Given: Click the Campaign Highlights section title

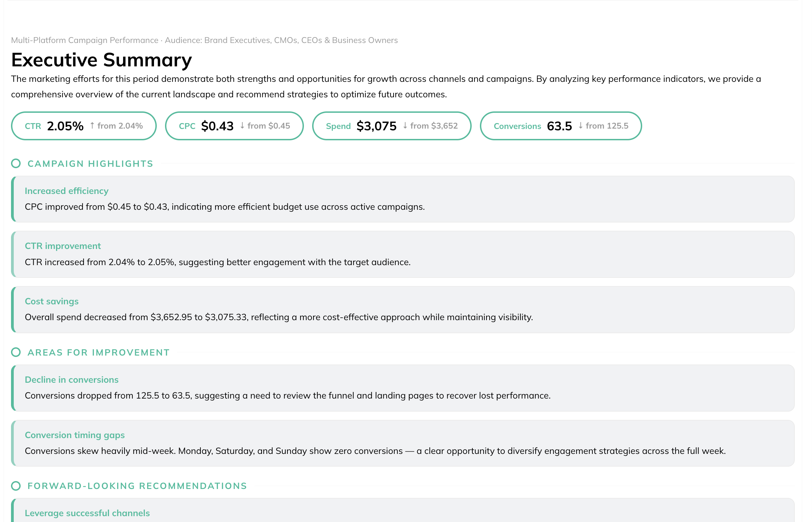Looking at the screenshot, I should coord(90,164).
